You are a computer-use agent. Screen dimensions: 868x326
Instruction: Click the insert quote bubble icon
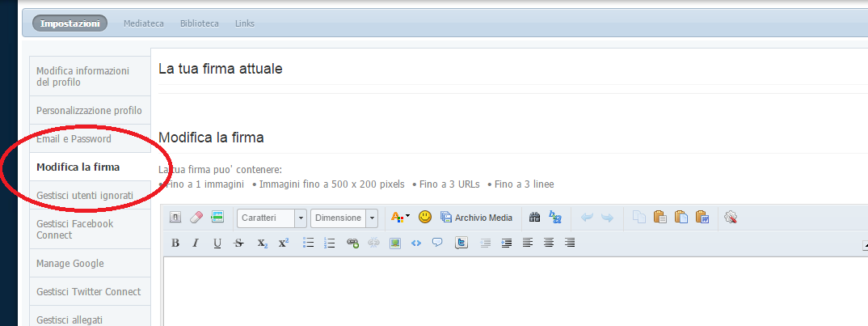[437, 243]
